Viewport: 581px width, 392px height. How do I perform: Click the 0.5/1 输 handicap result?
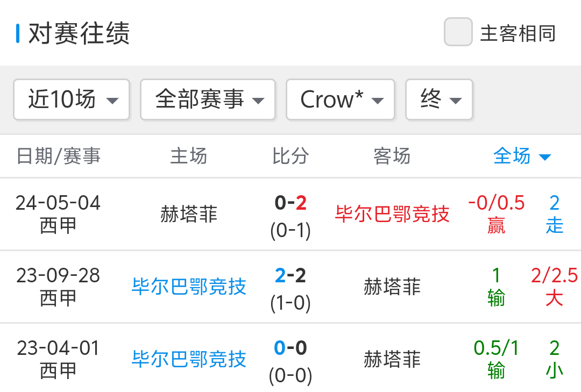tap(496, 359)
